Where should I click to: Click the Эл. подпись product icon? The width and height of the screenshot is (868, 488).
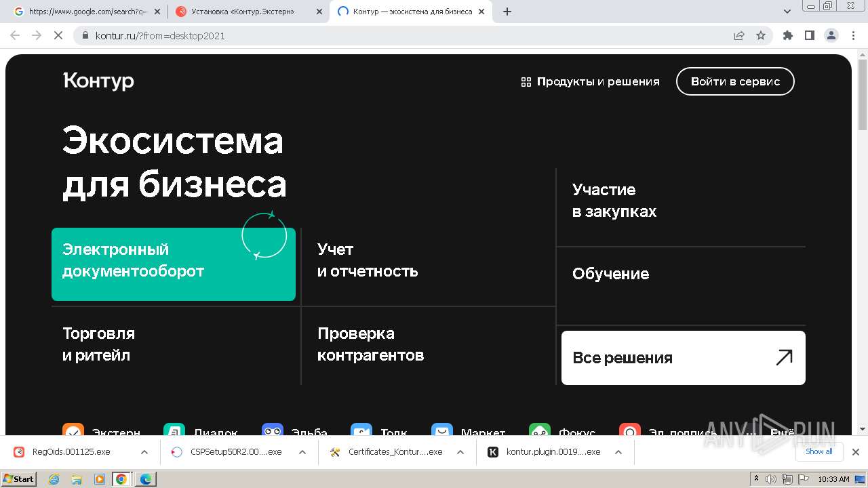click(x=630, y=430)
